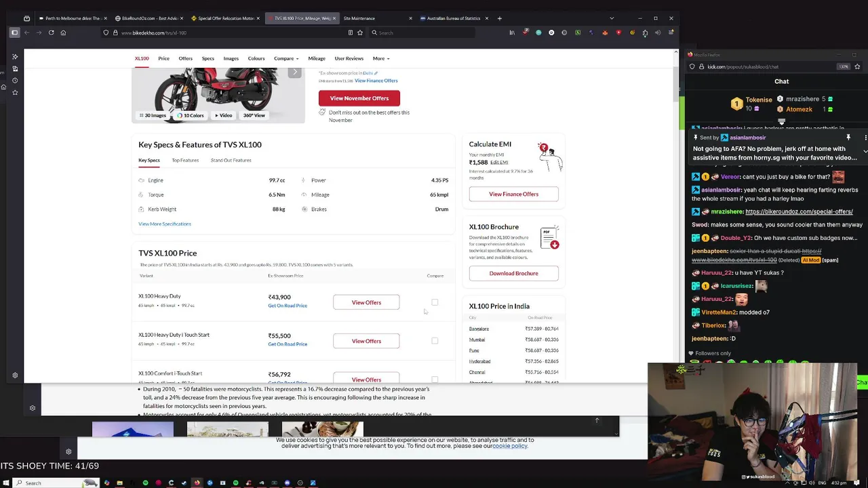Go to home page via house icon
This screenshot has width=868, height=488.
point(63,33)
